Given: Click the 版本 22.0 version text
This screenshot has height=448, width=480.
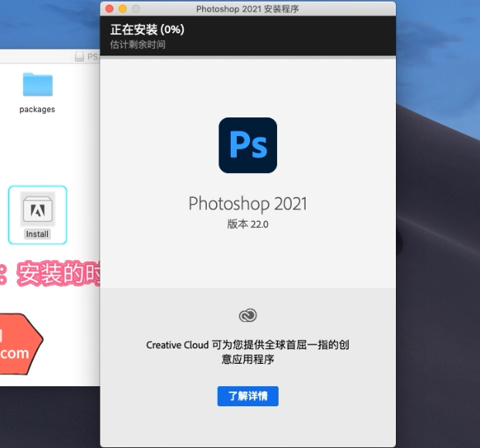Looking at the screenshot, I should [x=248, y=224].
